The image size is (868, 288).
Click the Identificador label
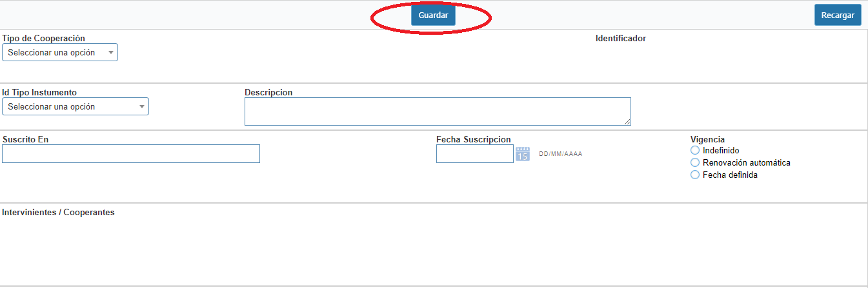pos(621,39)
